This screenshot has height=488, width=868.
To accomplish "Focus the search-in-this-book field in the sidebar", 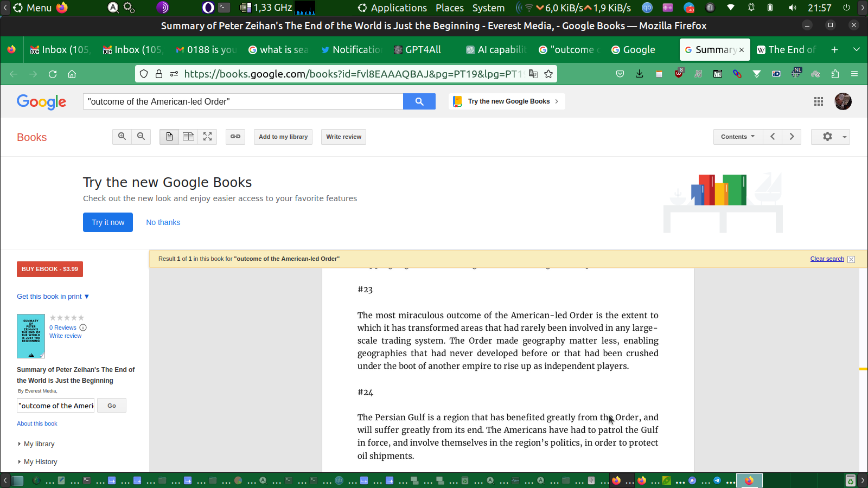I will pos(56,406).
